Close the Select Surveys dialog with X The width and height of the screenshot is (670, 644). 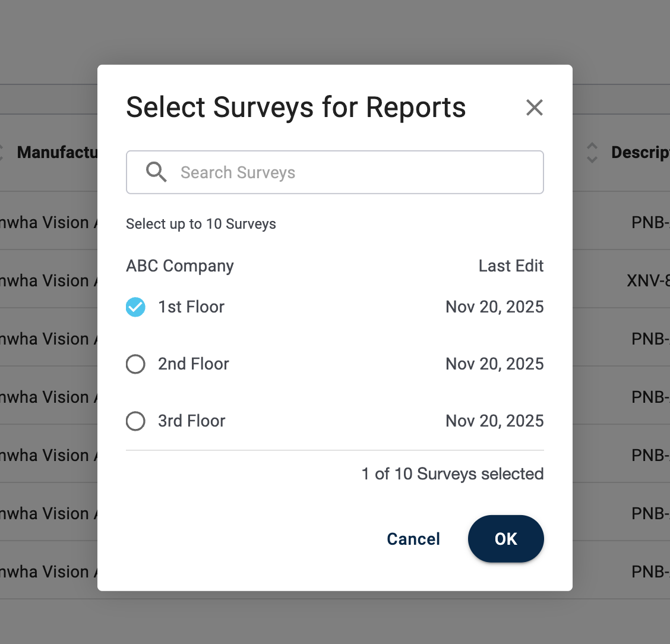pyautogui.click(x=535, y=108)
